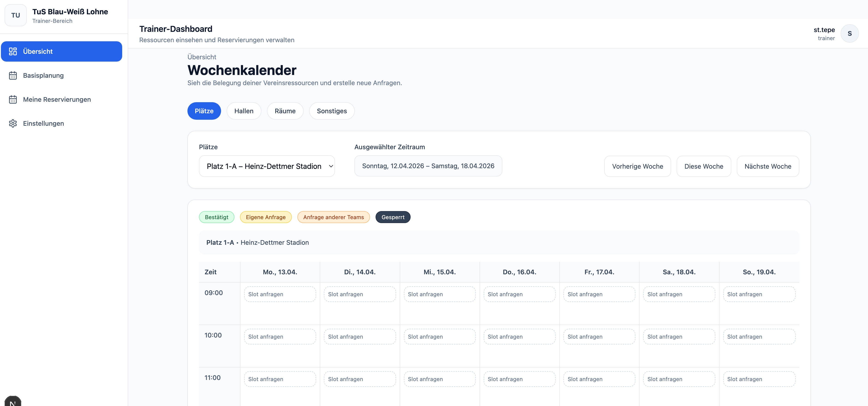Click the Meine Reservierungen calendar icon

13,99
